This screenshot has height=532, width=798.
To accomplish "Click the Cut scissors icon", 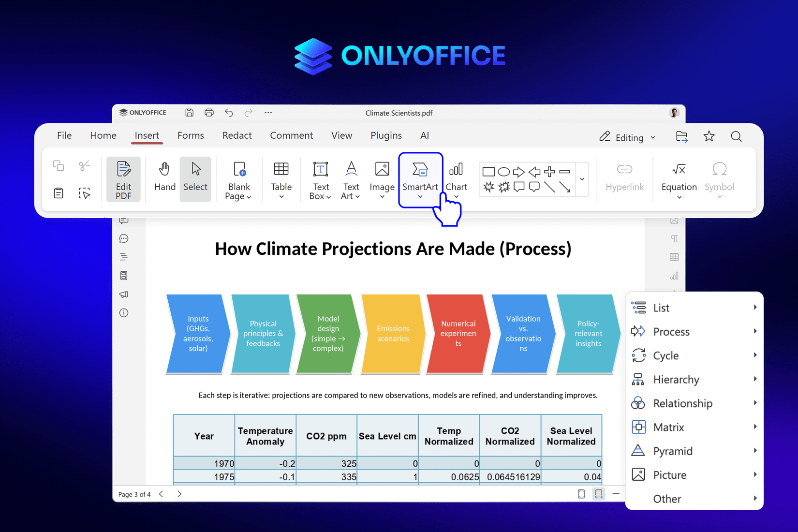I will click(85, 166).
